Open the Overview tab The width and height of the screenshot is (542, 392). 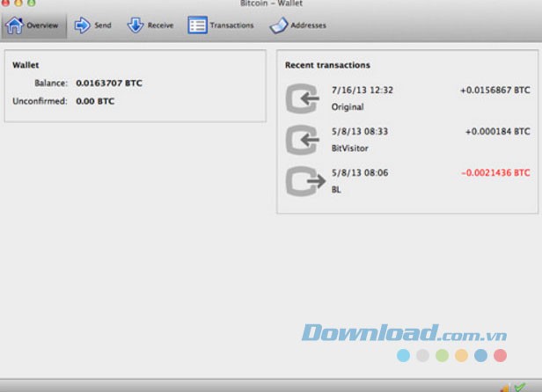33,25
